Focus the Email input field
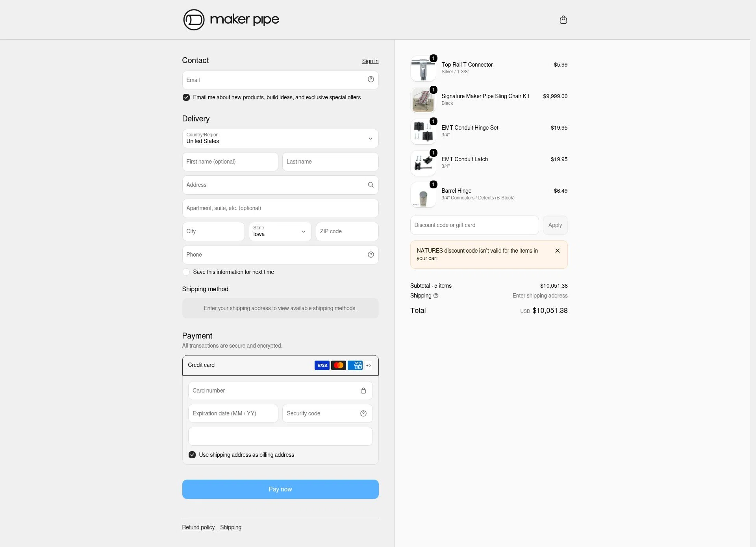The width and height of the screenshot is (756, 547). tap(280, 80)
